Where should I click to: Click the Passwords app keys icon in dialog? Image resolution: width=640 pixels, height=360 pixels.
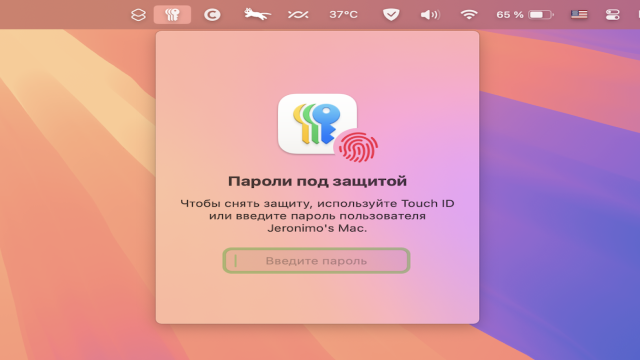pyautogui.click(x=317, y=124)
